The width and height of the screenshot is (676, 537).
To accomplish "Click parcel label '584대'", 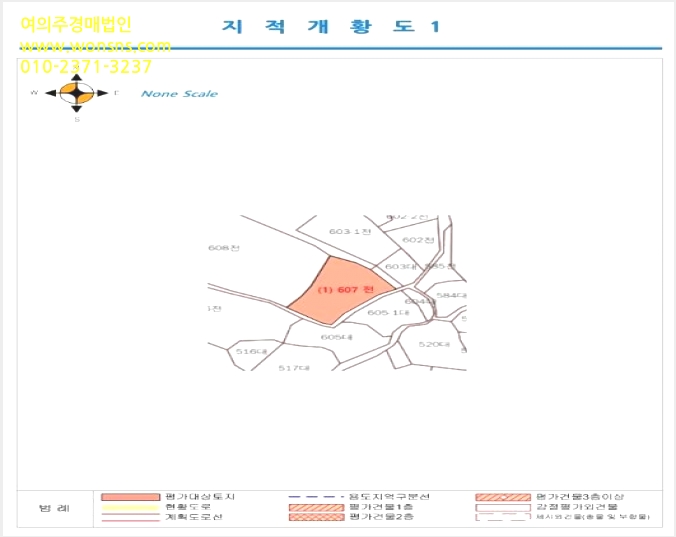I will coord(451,295).
